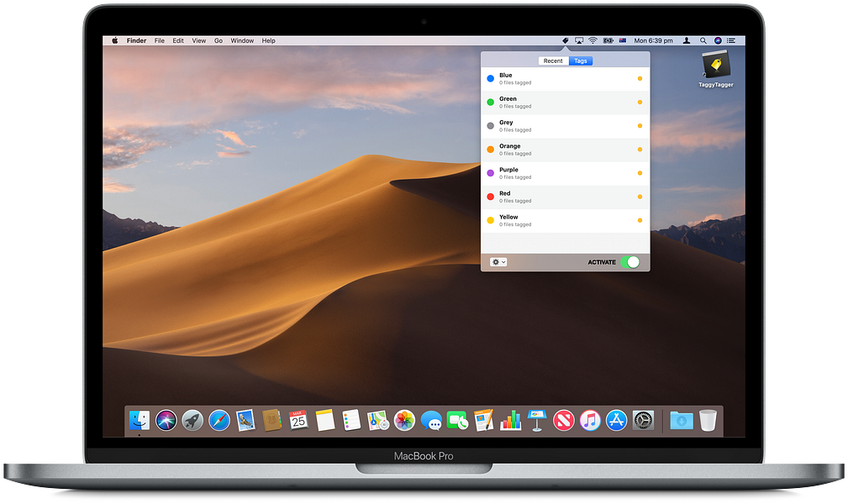Screen dimensions: 848x504
Task: Open Messages in the Dock
Action: click(431, 420)
